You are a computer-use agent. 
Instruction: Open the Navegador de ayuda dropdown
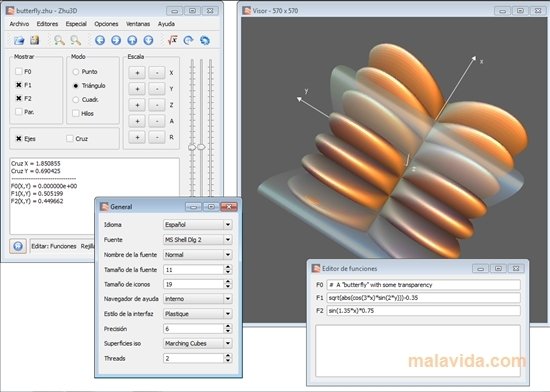click(198, 299)
